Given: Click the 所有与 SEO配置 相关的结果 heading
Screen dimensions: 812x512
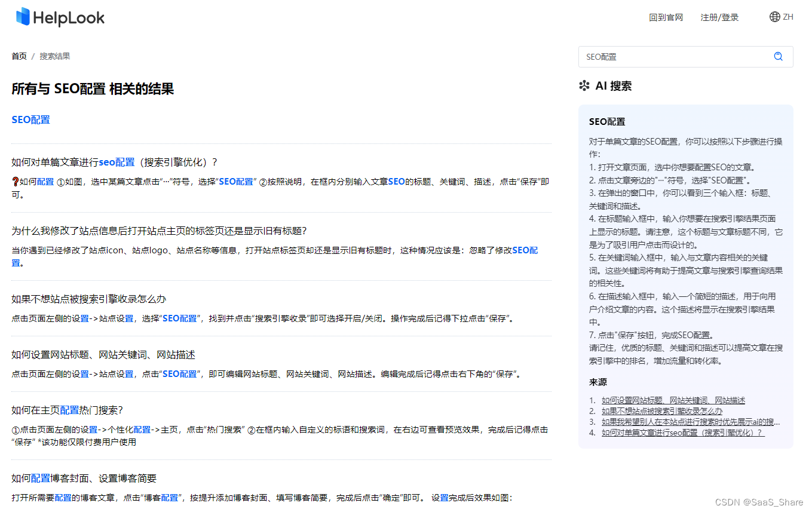Looking at the screenshot, I should click(93, 89).
